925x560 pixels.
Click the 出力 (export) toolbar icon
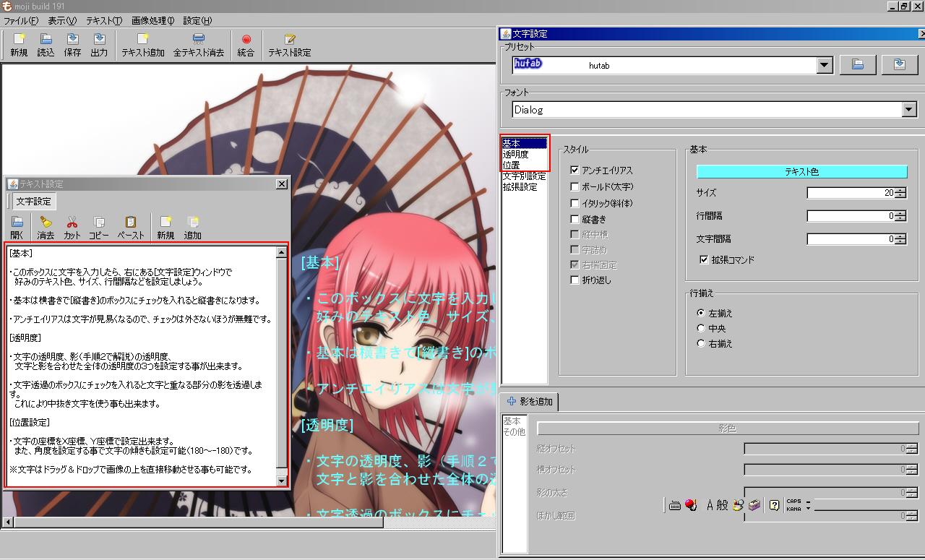tap(99, 40)
